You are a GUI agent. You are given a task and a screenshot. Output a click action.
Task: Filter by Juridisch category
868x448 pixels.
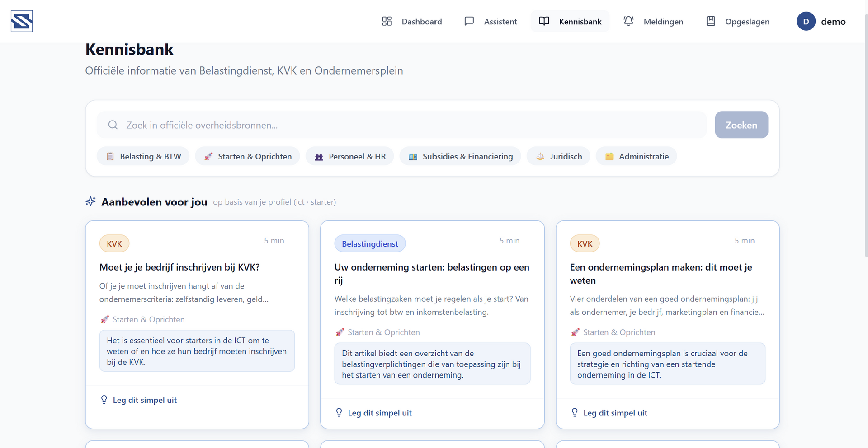[558, 156]
